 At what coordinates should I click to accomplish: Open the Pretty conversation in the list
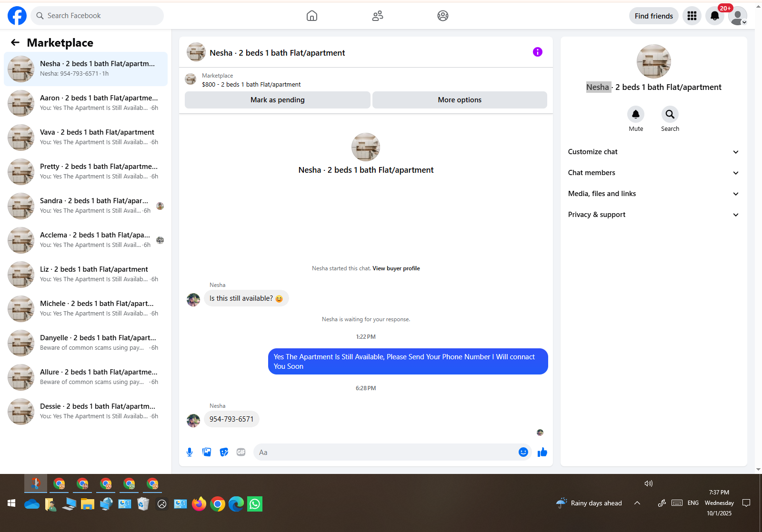point(86,172)
